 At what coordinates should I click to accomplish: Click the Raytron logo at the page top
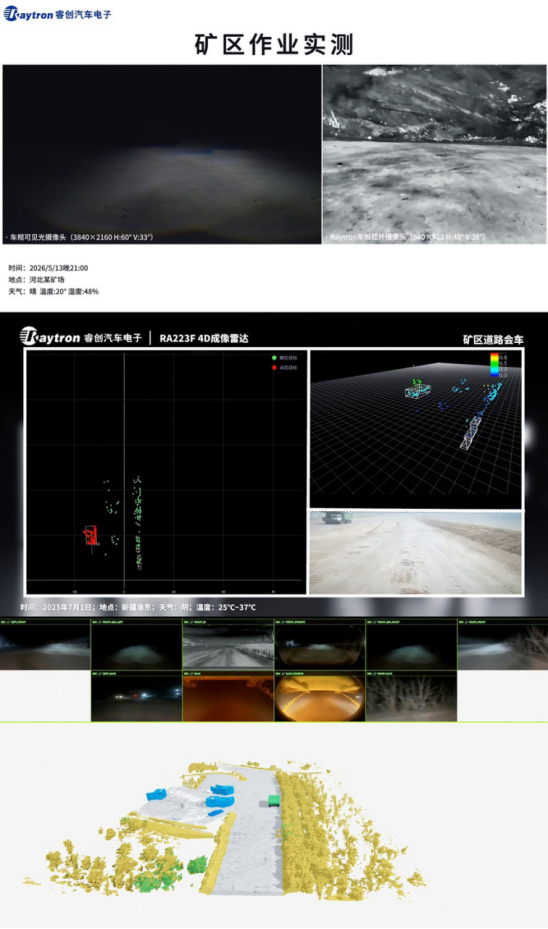click(x=57, y=14)
